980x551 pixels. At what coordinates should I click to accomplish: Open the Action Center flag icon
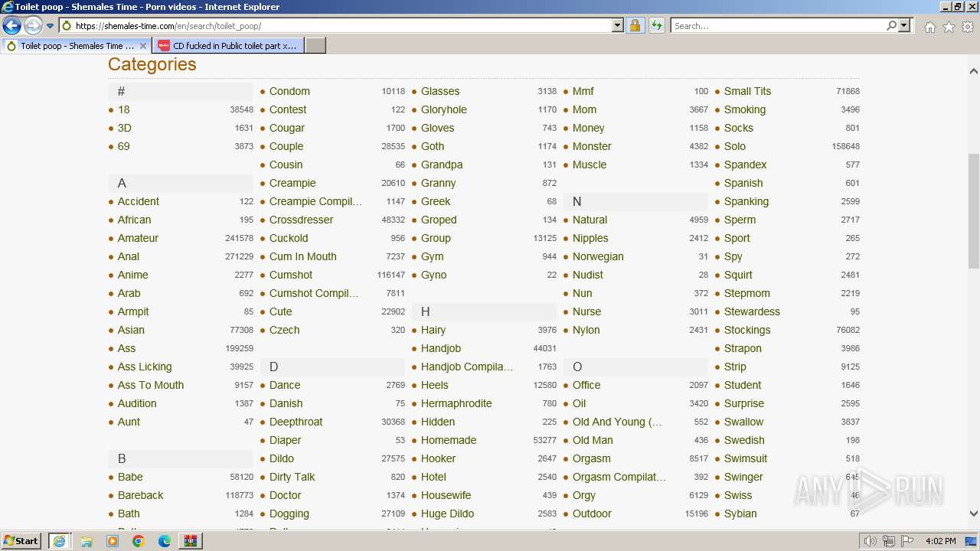[x=907, y=541]
